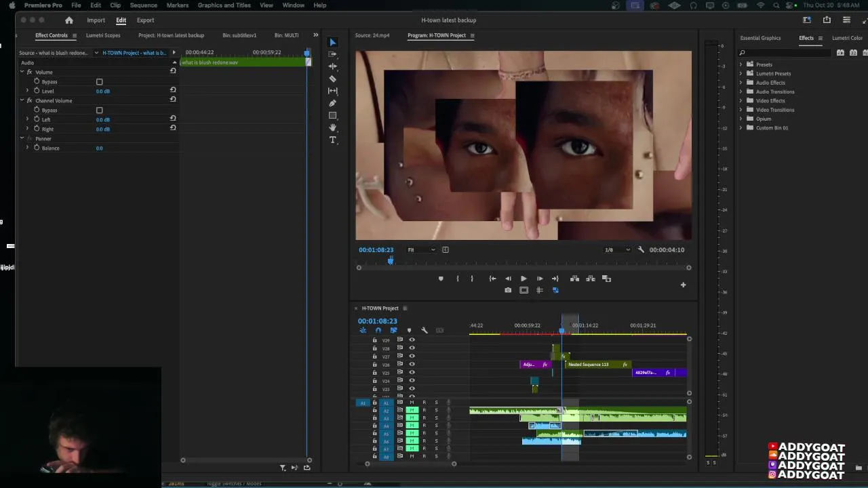Click the Nested Sequence 113 clip
This screenshot has width=868, height=488.
click(x=590, y=365)
